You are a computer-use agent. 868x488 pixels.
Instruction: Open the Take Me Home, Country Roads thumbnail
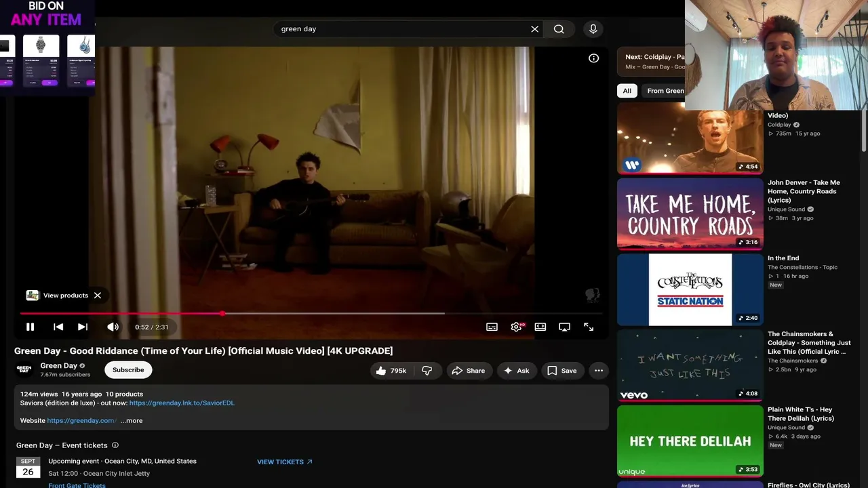coord(690,214)
